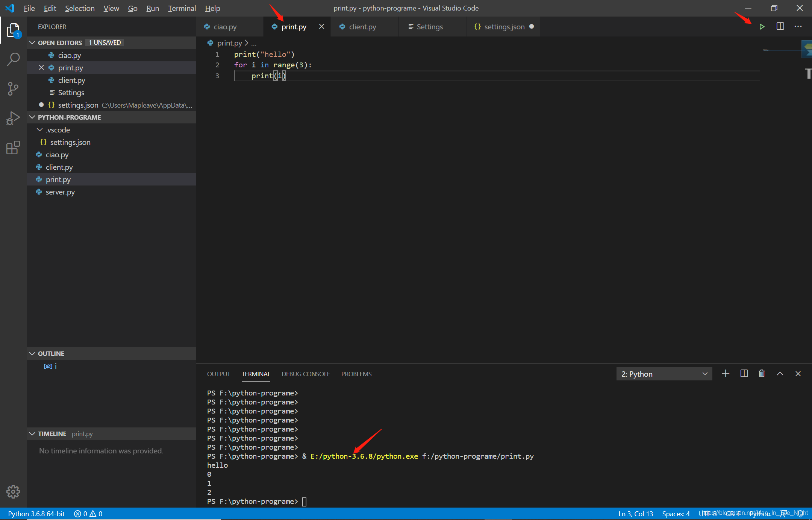The height and width of the screenshot is (520, 812).
Task: Open the Run menu
Action: pyautogui.click(x=153, y=8)
